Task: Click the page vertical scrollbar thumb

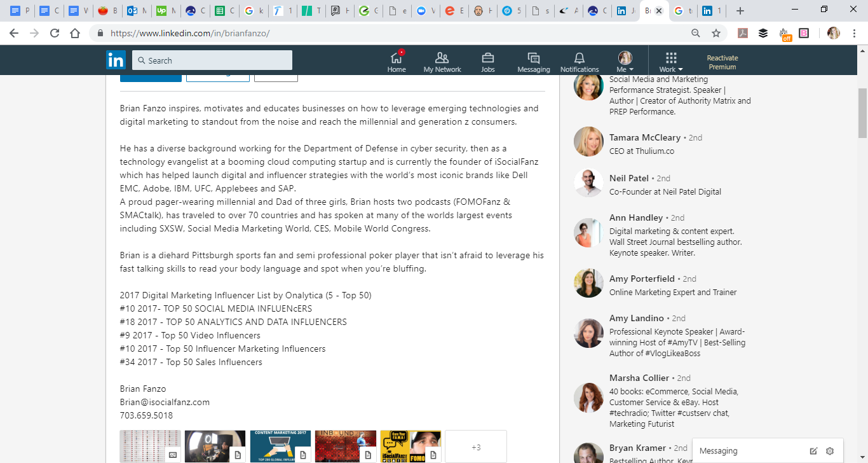Action: (862, 113)
